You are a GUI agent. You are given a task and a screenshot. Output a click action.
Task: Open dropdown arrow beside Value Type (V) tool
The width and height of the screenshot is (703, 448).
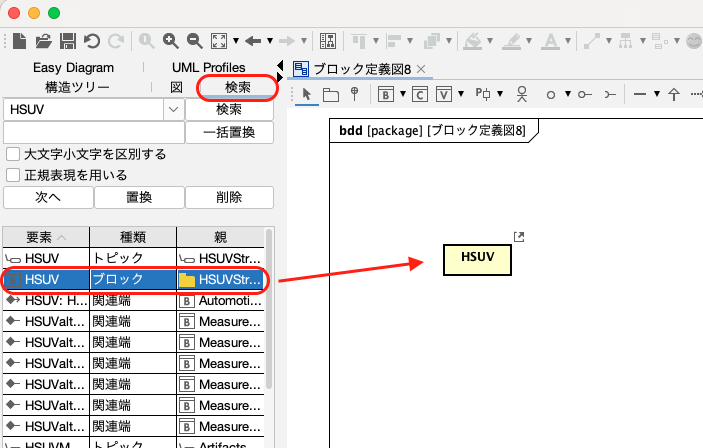(x=462, y=95)
